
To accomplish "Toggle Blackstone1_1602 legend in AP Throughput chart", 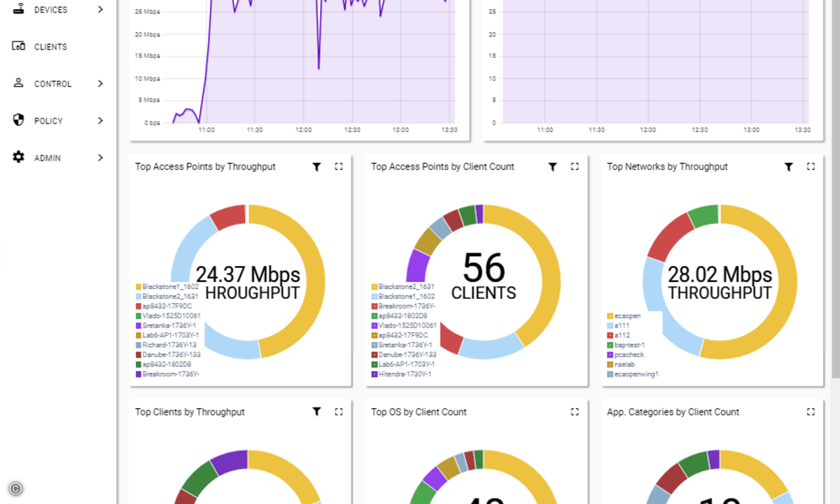I will [x=167, y=287].
